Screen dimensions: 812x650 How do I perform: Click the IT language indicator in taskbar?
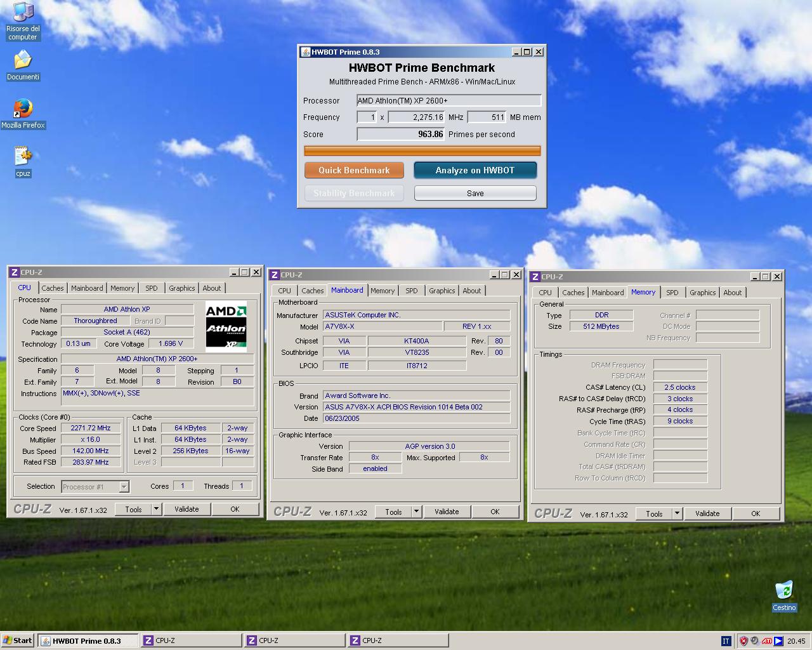point(726,641)
